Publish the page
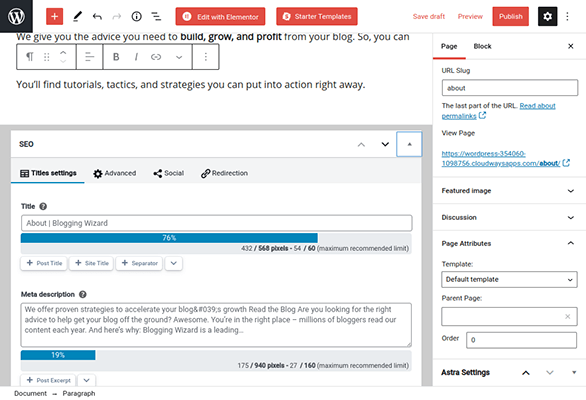Viewport: 586px width, 400px height. click(x=511, y=16)
